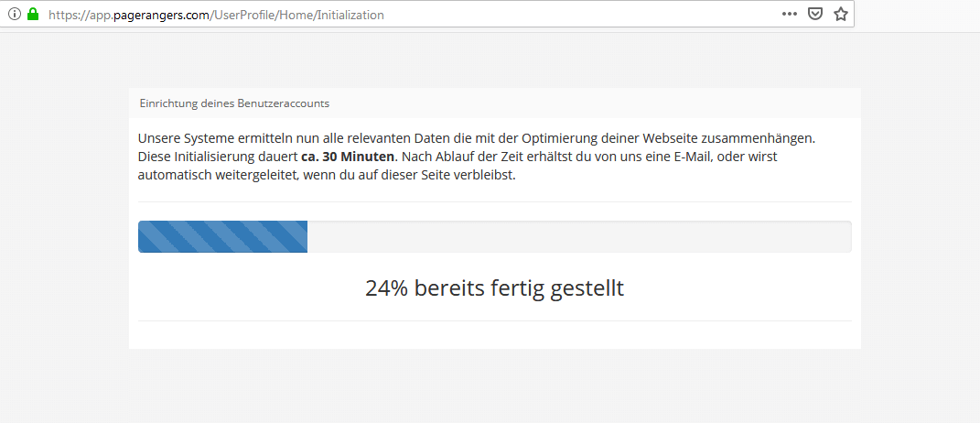980x423 pixels.
Task: Click the "Home" segment in the URL path
Action: pos(296,15)
